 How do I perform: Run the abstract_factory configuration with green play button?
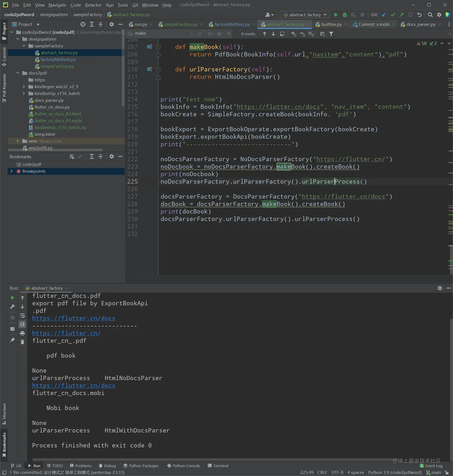(336, 15)
